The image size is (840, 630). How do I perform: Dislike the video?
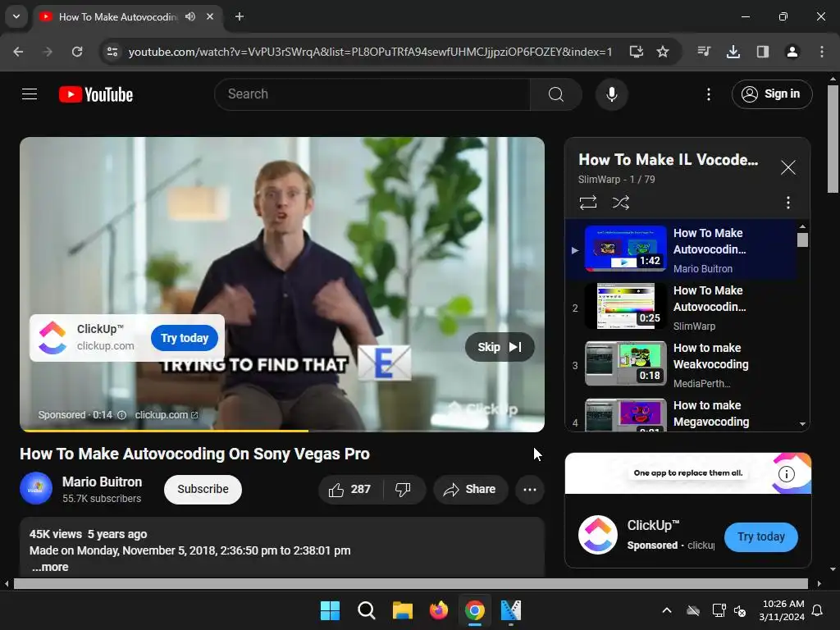point(404,489)
